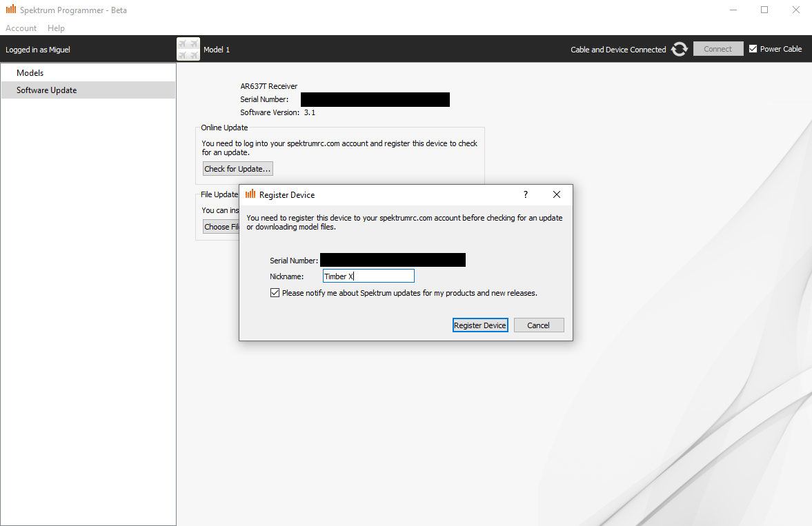Open the Help menu

[56, 28]
